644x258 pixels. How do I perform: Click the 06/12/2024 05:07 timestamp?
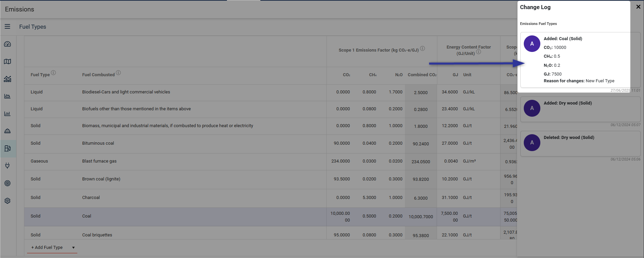click(625, 125)
